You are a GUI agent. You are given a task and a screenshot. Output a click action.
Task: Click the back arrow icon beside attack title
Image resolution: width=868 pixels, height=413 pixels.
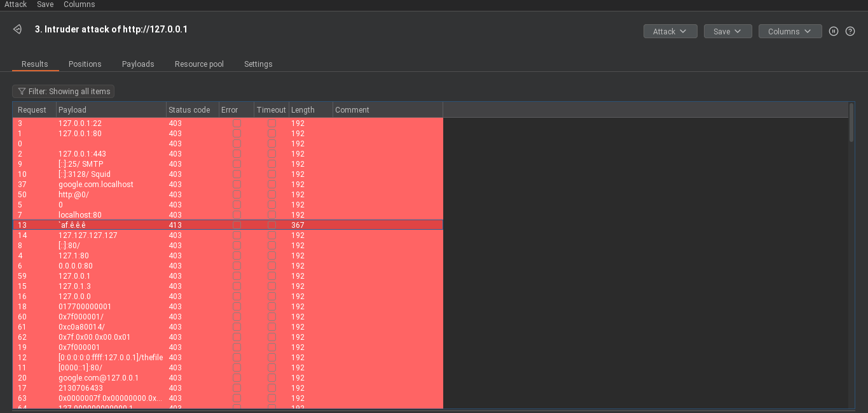click(x=18, y=29)
